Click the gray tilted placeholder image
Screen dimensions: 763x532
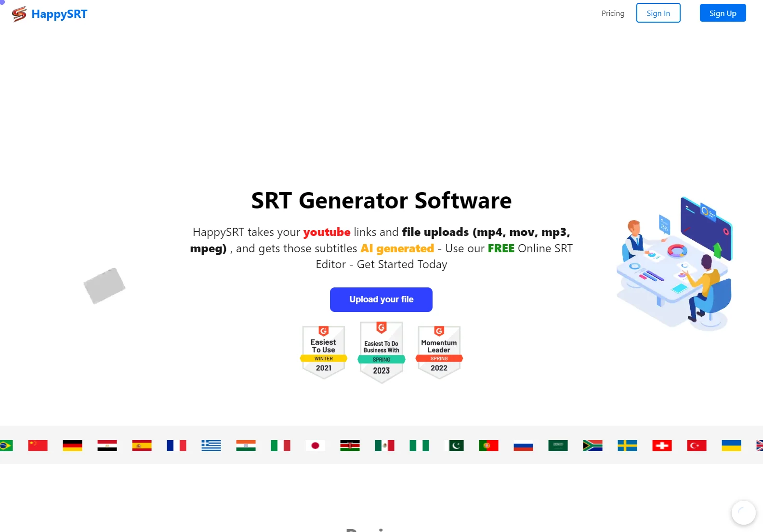104,286
